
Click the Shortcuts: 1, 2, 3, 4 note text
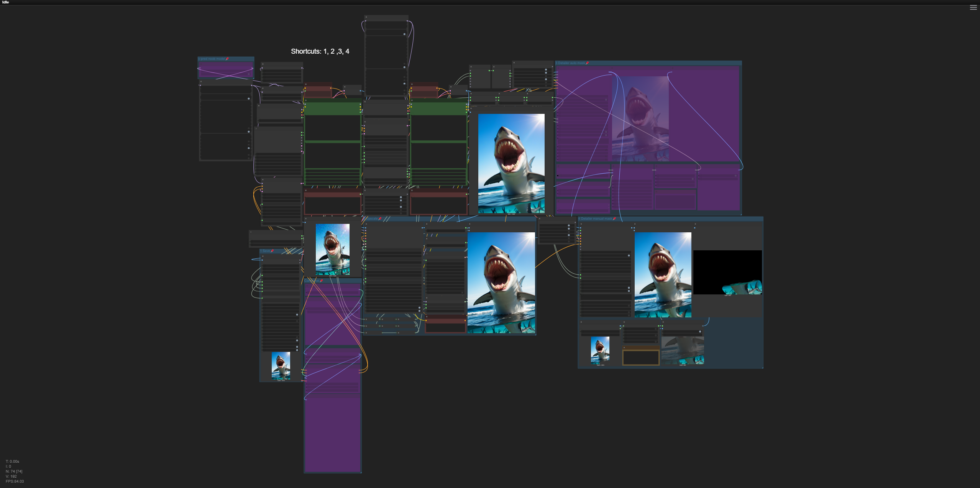(320, 51)
